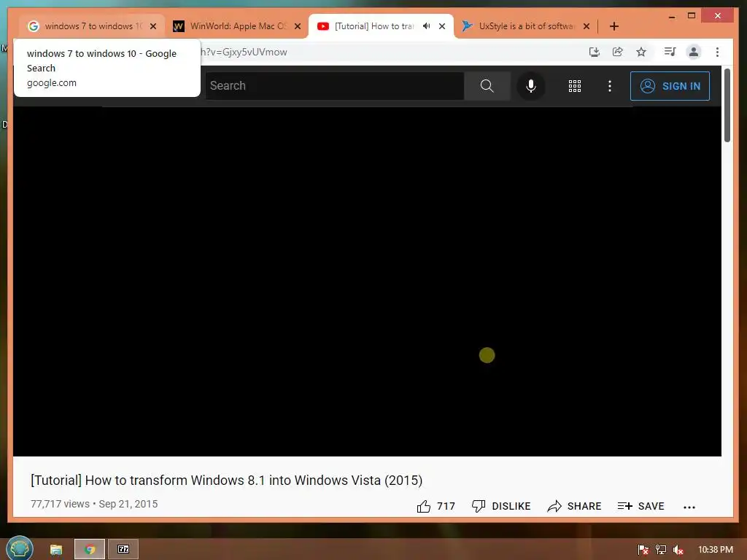Open YouTube settings three-dot menu
747x560 pixels.
tap(609, 86)
